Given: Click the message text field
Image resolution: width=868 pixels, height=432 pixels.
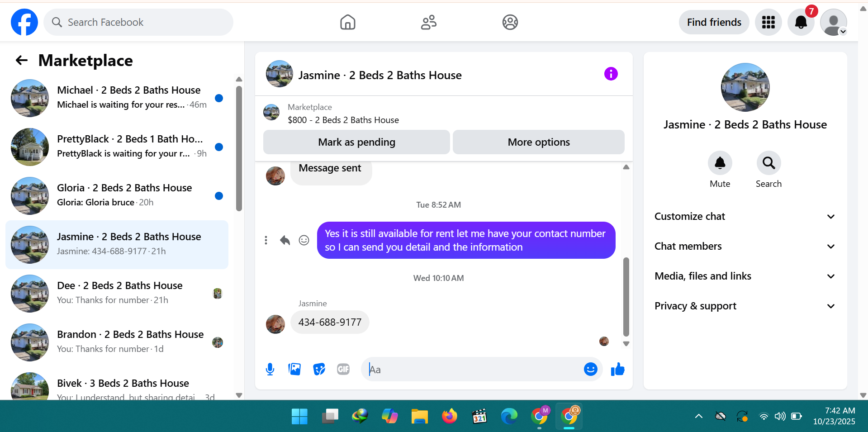Looking at the screenshot, I should tap(473, 370).
